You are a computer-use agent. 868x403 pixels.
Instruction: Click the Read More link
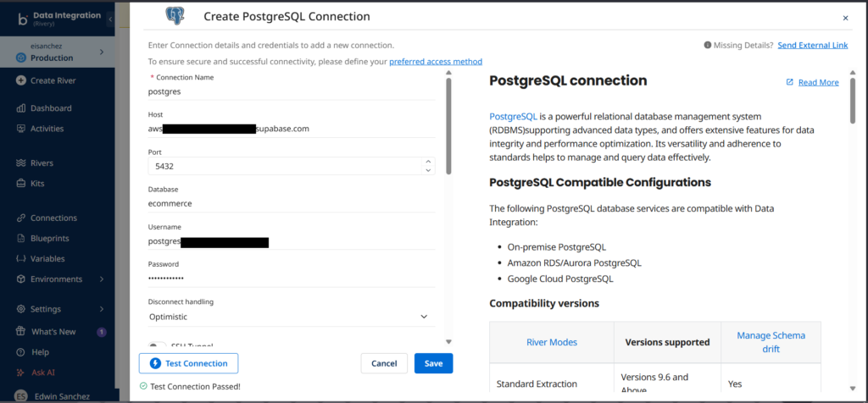(818, 82)
